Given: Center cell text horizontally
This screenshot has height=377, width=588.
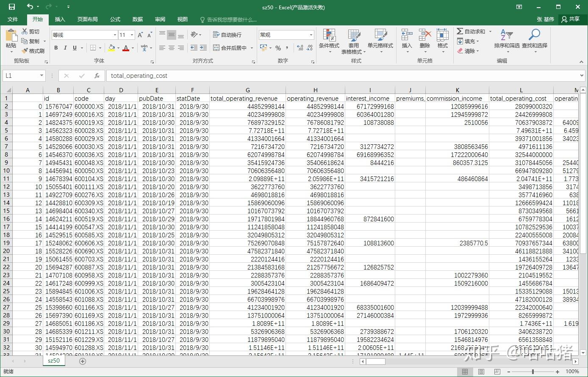Looking at the screenshot, I should pos(172,48).
